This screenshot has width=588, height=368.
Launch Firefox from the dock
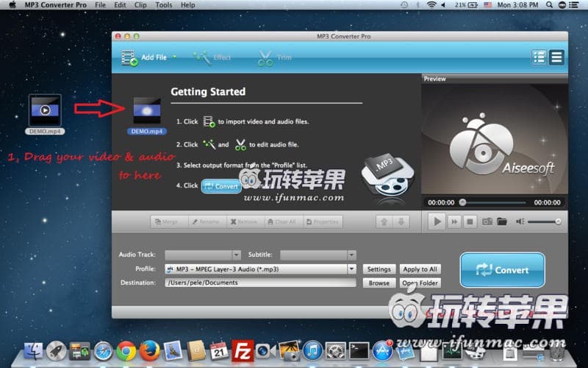pos(149,351)
